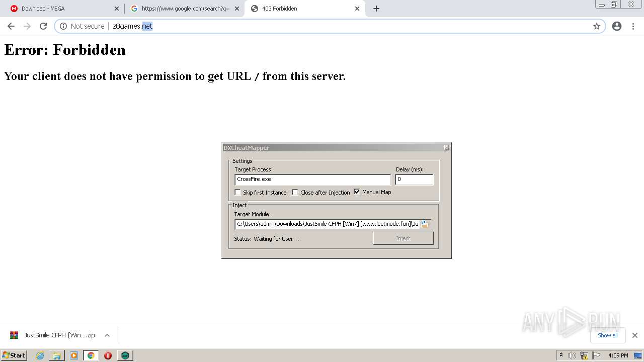Open the Chrome profile account icon

617,26
